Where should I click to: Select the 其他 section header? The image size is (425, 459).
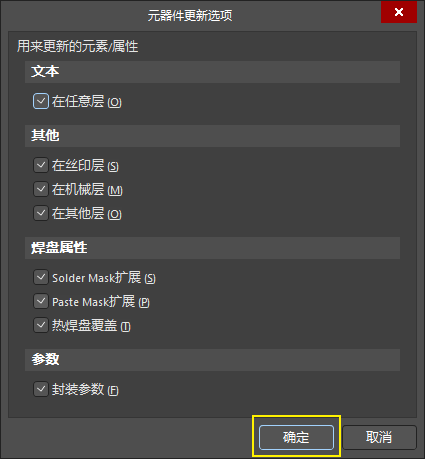coord(212,136)
